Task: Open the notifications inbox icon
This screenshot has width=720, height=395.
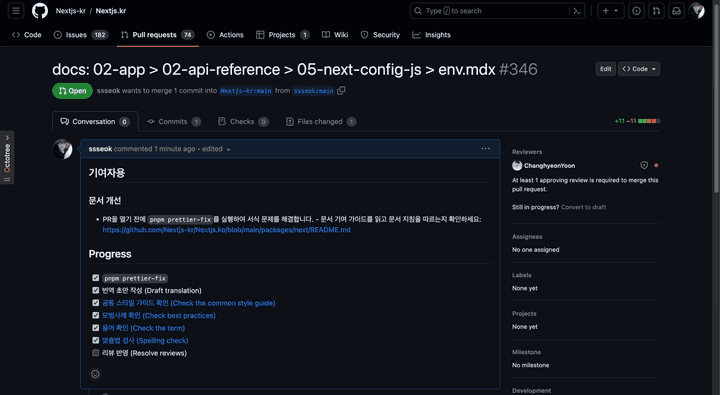Action: click(x=676, y=11)
